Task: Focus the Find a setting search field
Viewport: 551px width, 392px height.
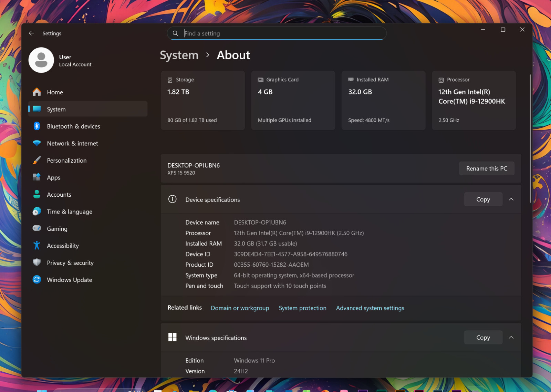Action: [x=277, y=33]
